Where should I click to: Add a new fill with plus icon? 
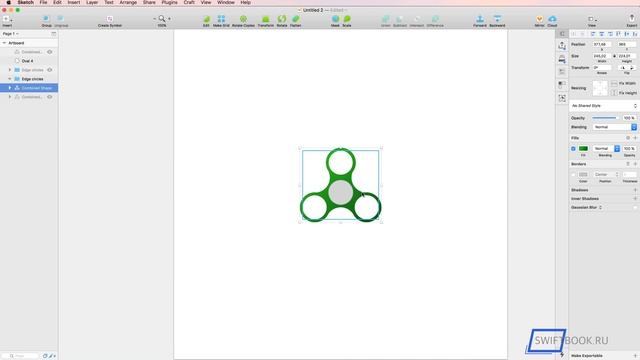tap(635, 138)
